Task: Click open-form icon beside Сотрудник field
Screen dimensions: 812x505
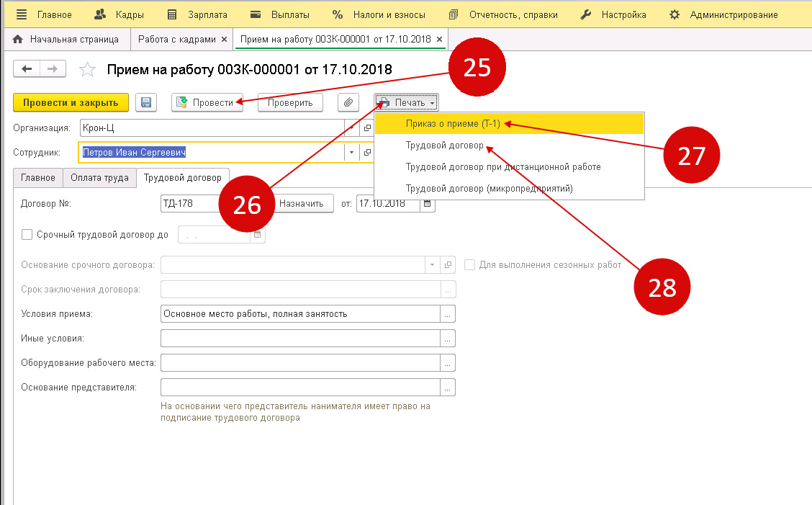Action: click(367, 153)
